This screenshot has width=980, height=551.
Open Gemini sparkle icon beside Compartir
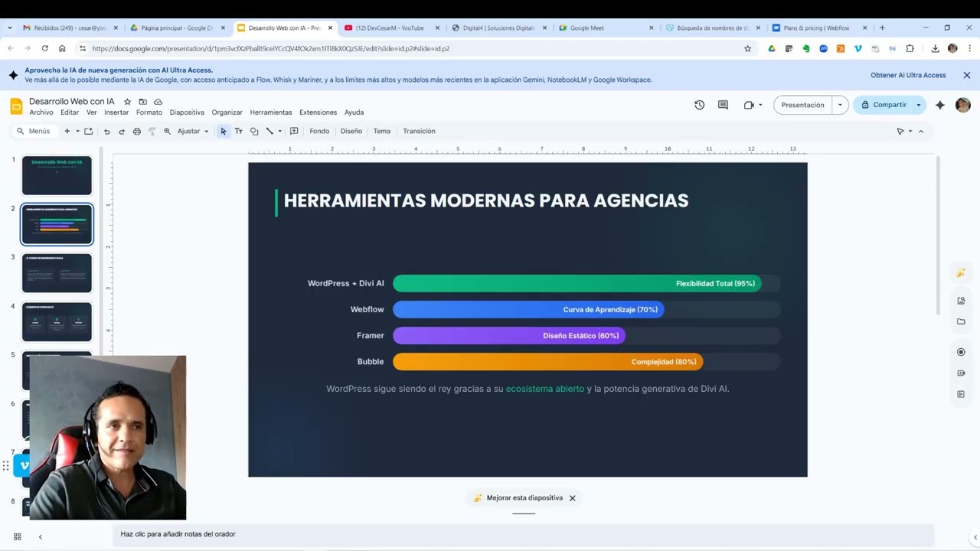[x=940, y=105]
